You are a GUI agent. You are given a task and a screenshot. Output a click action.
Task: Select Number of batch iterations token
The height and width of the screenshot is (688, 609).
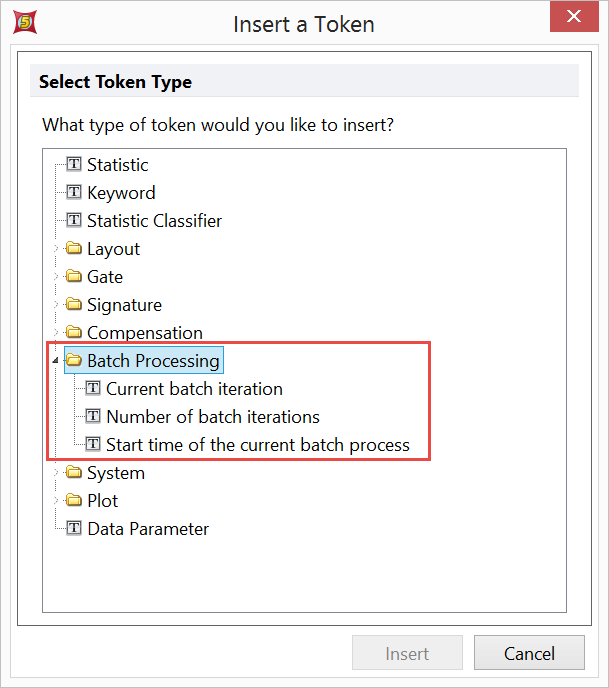pos(212,416)
